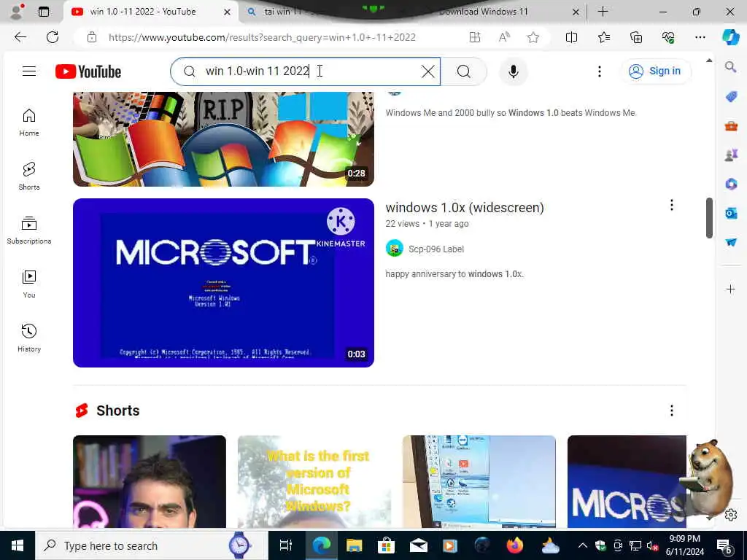The width and height of the screenshot is (747, 560).
Task: Go to the YouTube logo home link
Action: pyautogui.click(x=88, y=71)
